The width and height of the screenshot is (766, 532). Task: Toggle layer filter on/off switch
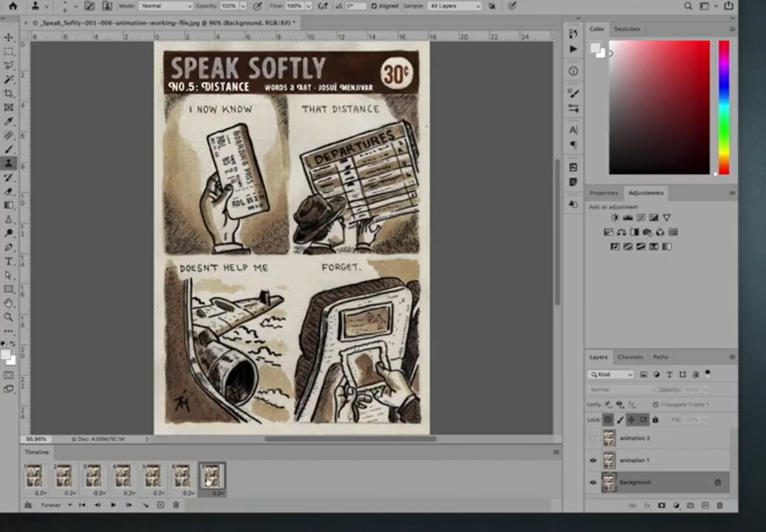tap(707, 374)
